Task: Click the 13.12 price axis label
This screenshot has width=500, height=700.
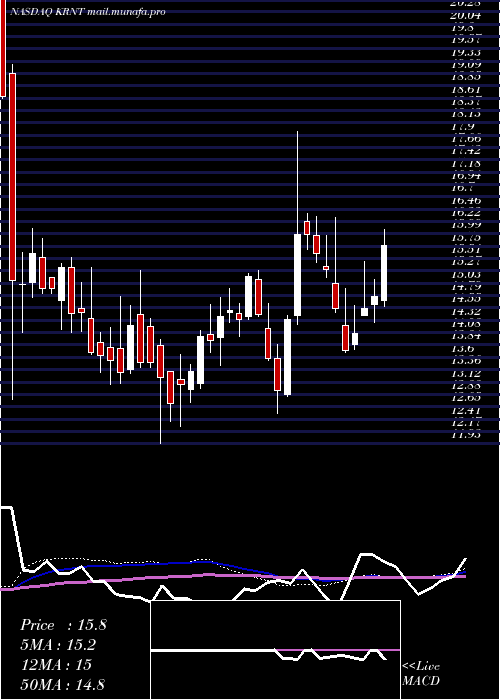Action: point(466,373)
